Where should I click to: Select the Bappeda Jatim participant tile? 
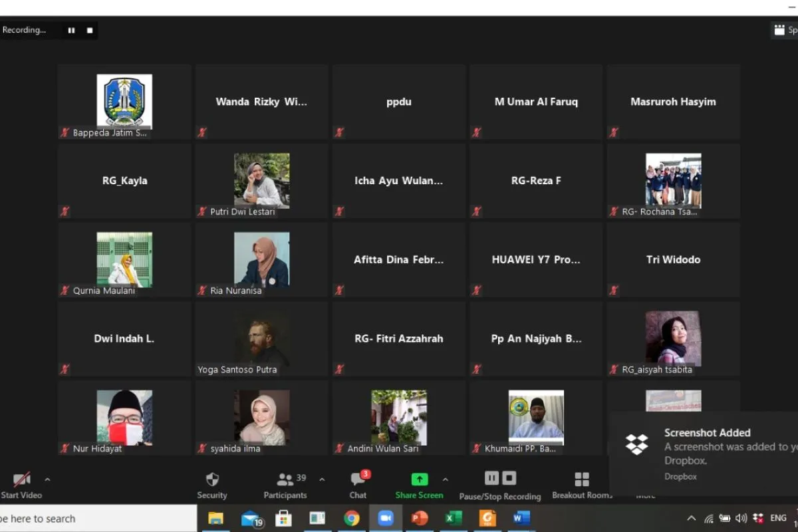(124, 101)
